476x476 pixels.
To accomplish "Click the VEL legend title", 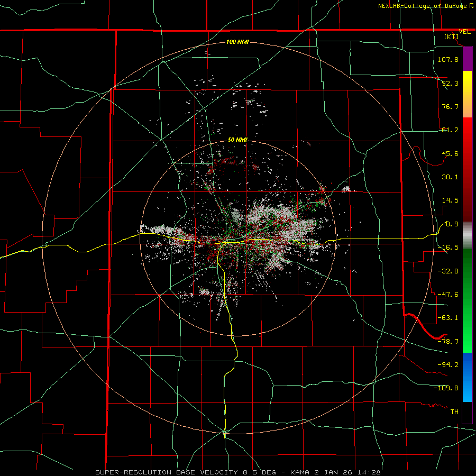I will point(465,32).
